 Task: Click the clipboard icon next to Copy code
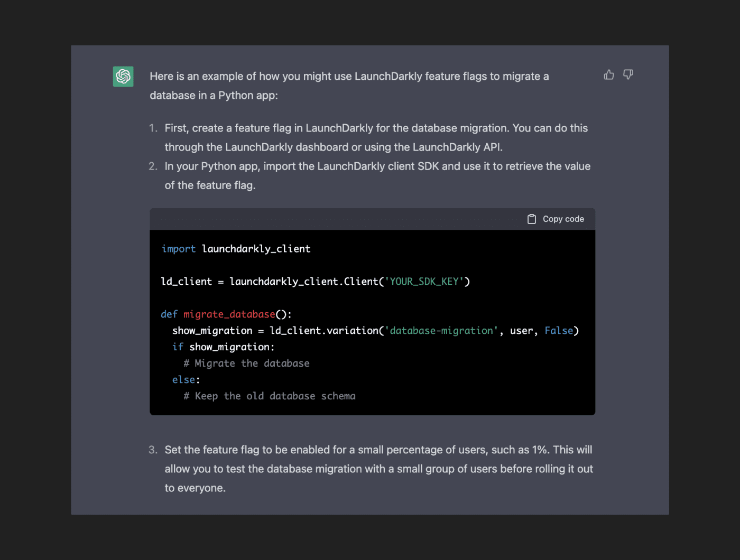coord(532,218)
